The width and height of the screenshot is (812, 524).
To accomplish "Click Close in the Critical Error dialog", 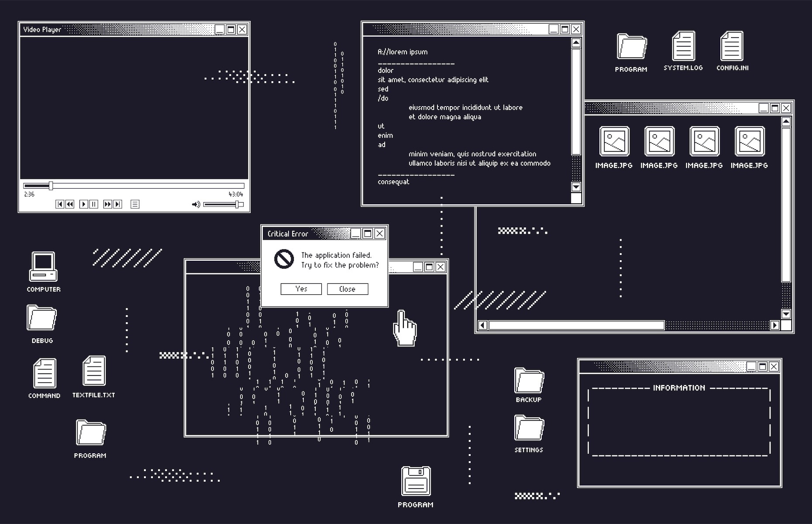I will tap(348, 289).
